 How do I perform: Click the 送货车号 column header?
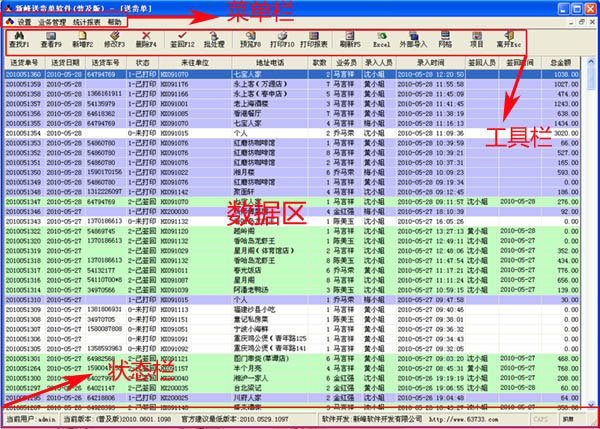(106, 62)
